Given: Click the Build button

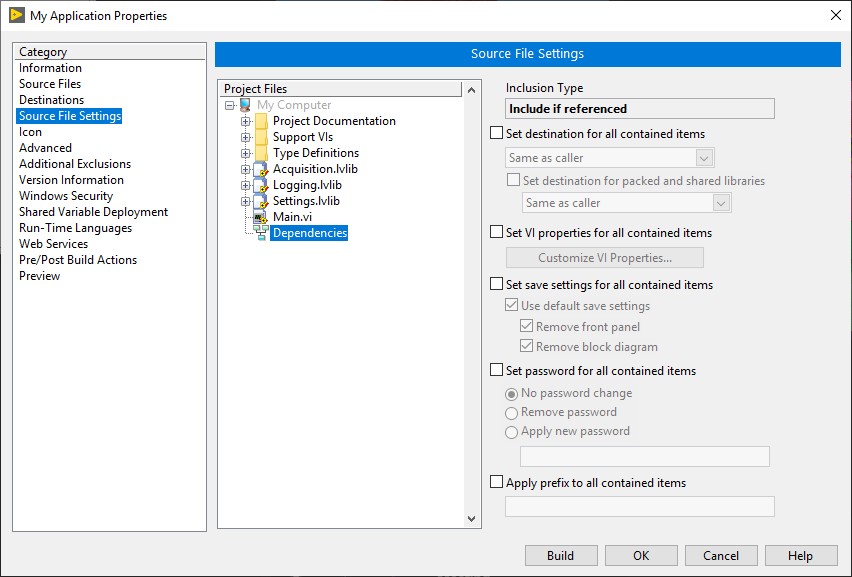Looking at the screenshot, I should 560,556.
